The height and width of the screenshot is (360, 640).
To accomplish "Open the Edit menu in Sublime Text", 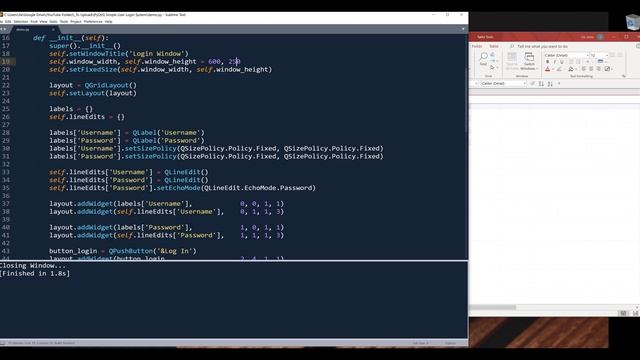I will [8, 22].
